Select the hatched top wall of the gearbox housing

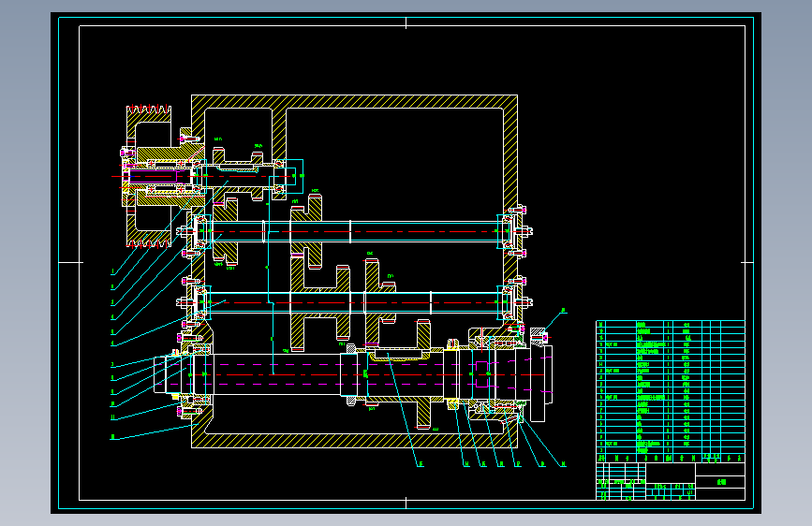pyautogui.click(x=354, y=101)
